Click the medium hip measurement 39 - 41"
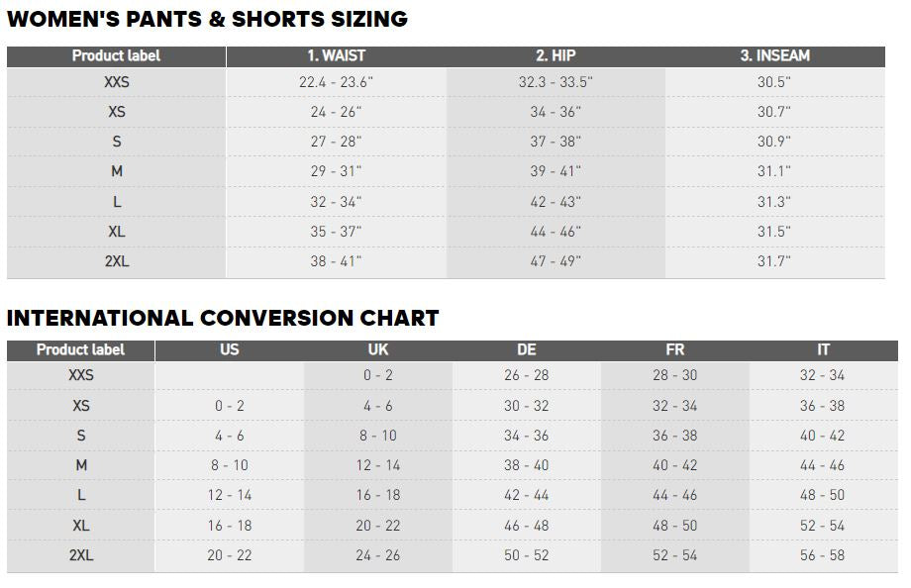 (x=556, y=171)
